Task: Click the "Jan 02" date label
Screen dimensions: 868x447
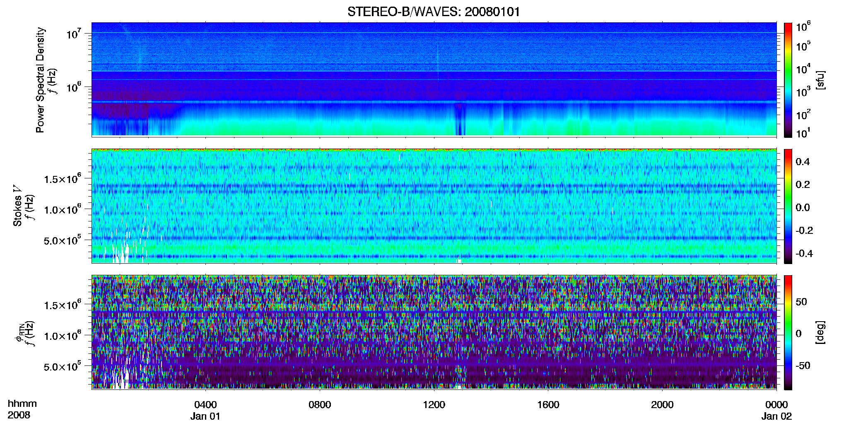Action: tap(776, 416)
